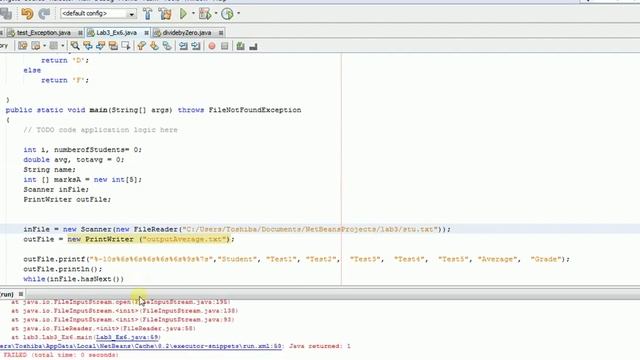Toggle rectangular selection mode
This screenshot has width=640, height=360.
tap(126, 46)
